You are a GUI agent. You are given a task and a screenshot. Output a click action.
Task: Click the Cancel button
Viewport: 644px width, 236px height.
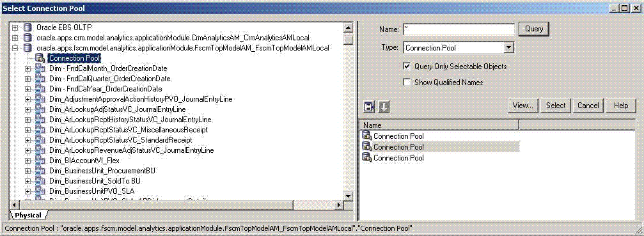click(x=588, y=106)
